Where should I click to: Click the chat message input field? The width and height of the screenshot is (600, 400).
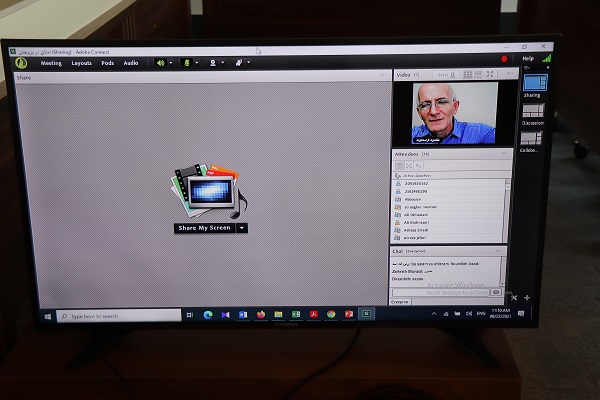(440, 292)
